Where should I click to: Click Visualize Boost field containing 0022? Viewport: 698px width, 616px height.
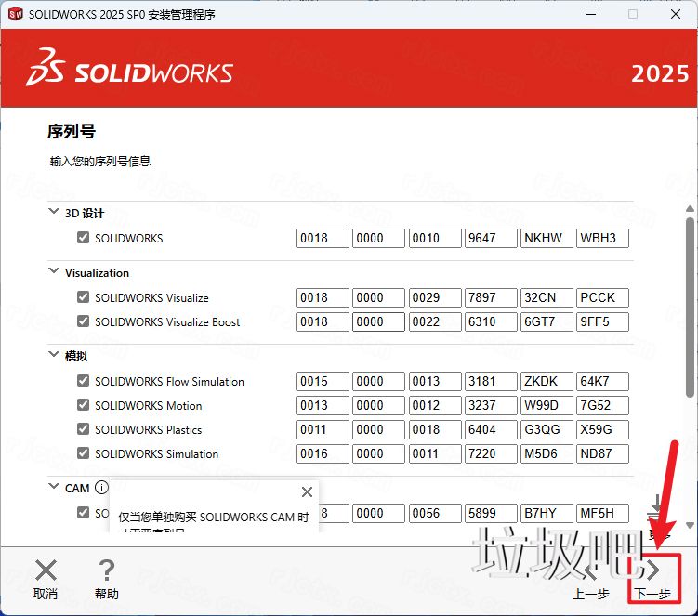435,321
